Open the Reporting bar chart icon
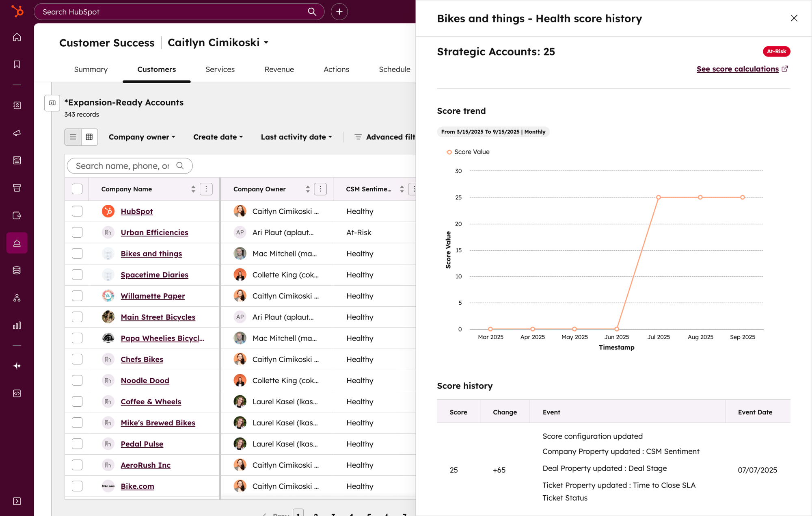 (17, 325)
